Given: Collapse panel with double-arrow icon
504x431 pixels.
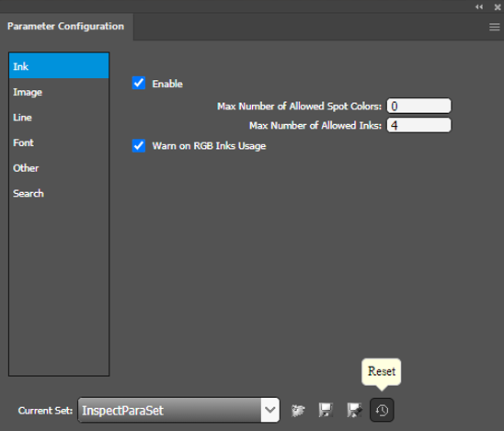Looking at the screenshot, I should point(479,7).
